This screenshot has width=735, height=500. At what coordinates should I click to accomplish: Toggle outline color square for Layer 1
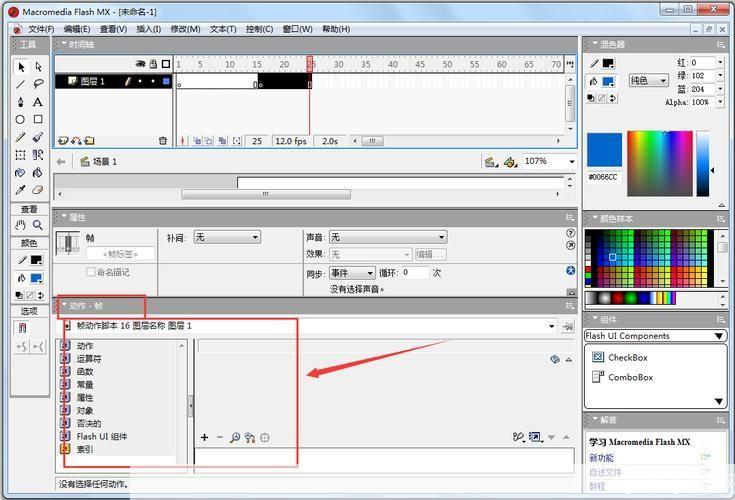[x=166, y=82]
